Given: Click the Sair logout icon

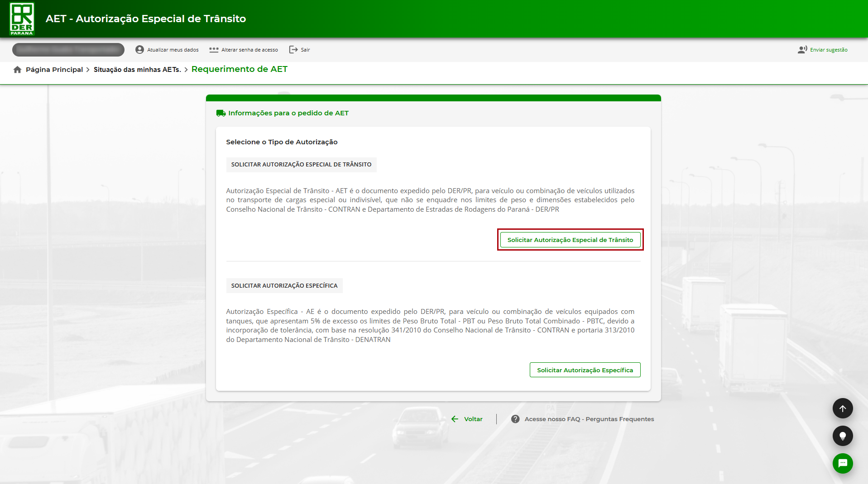Looking at the screenshot, I should 293,50.
